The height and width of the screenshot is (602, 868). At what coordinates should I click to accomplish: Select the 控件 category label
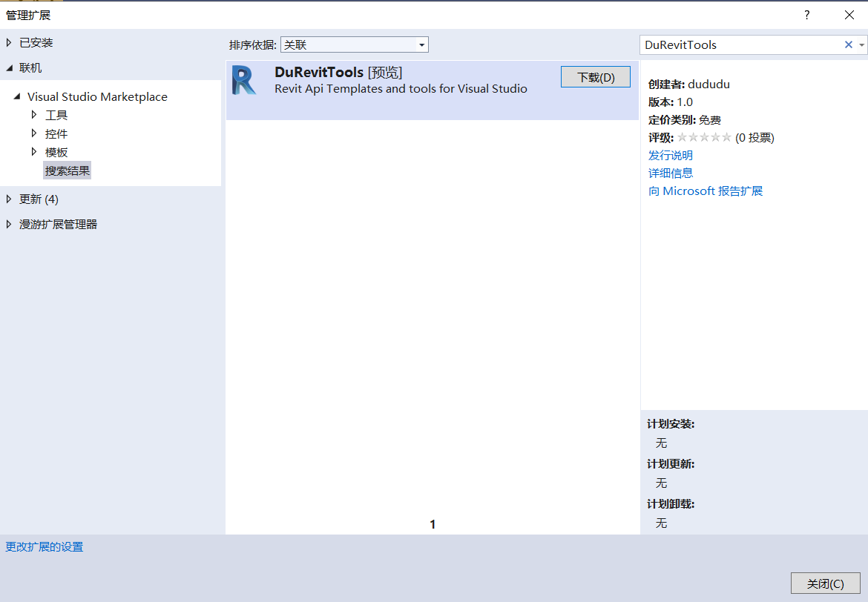point(56,134)
